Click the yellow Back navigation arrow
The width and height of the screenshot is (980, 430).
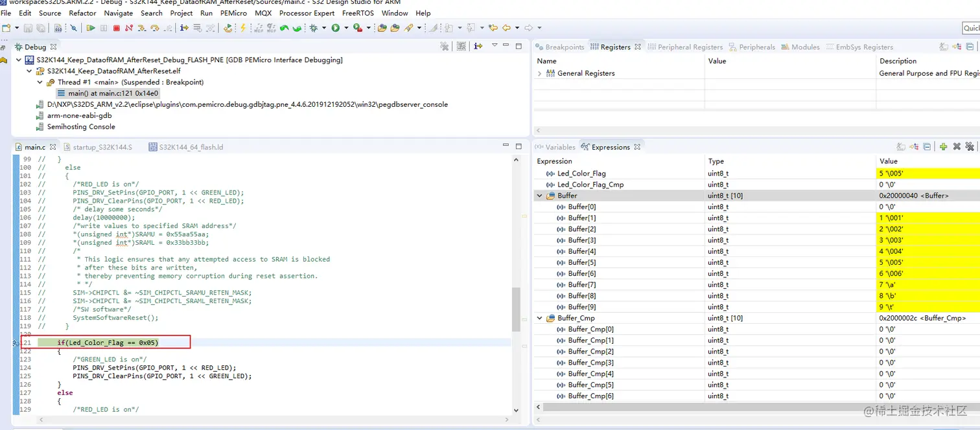[x=506, y=28]
